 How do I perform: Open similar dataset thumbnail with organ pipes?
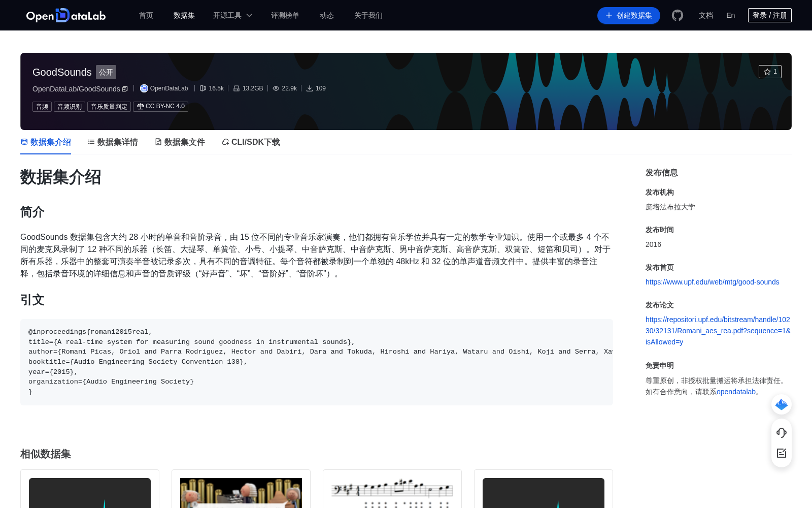point(241,493)
